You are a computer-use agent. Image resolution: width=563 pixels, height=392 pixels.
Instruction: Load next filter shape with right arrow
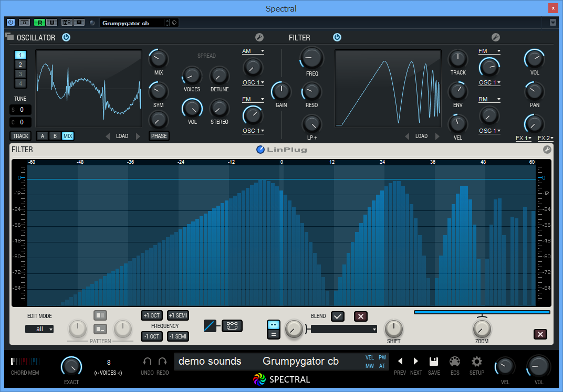437,136
